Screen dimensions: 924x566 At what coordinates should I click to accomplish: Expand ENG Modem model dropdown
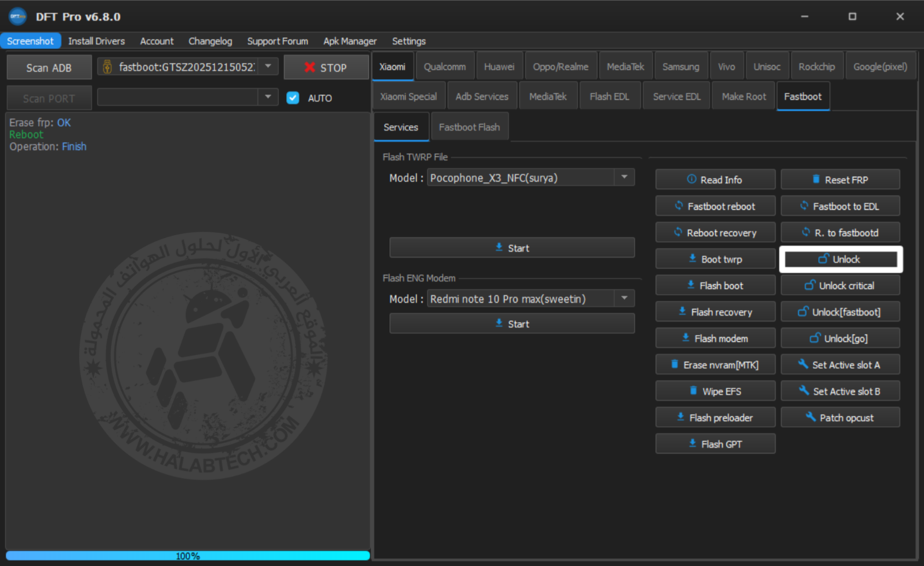[x=624, y=299]
